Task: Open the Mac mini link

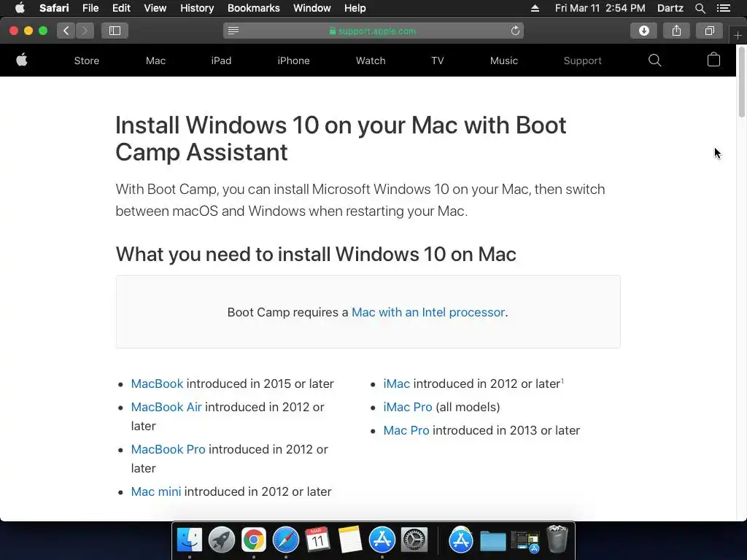Action: pyautogui.click(x=156, y=491)
